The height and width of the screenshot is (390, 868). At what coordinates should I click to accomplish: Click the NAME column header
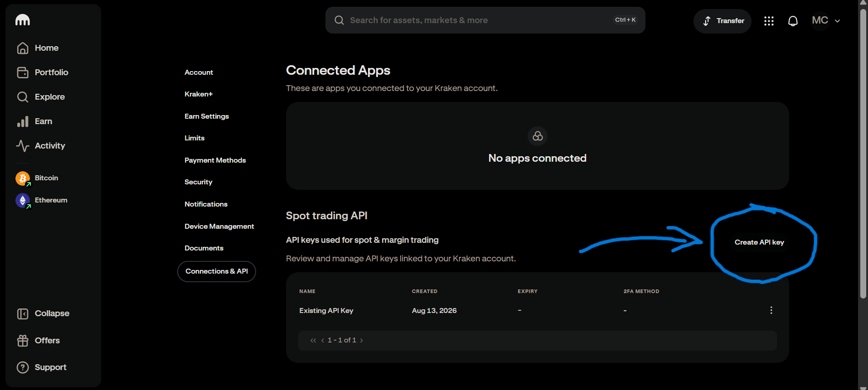point(307,291)
